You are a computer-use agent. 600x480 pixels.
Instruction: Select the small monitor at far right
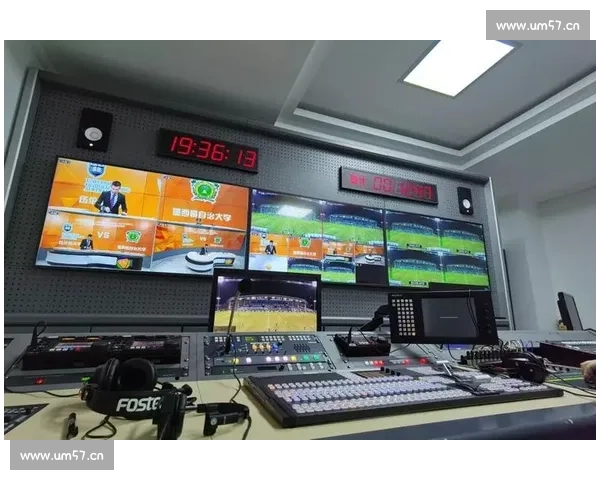pos(568,312)
